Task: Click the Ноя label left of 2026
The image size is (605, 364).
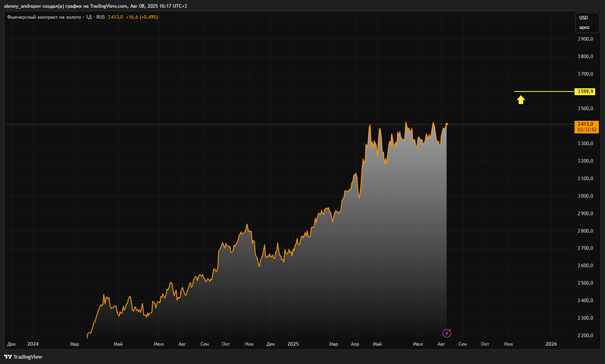Action: [x=508, y=344]
